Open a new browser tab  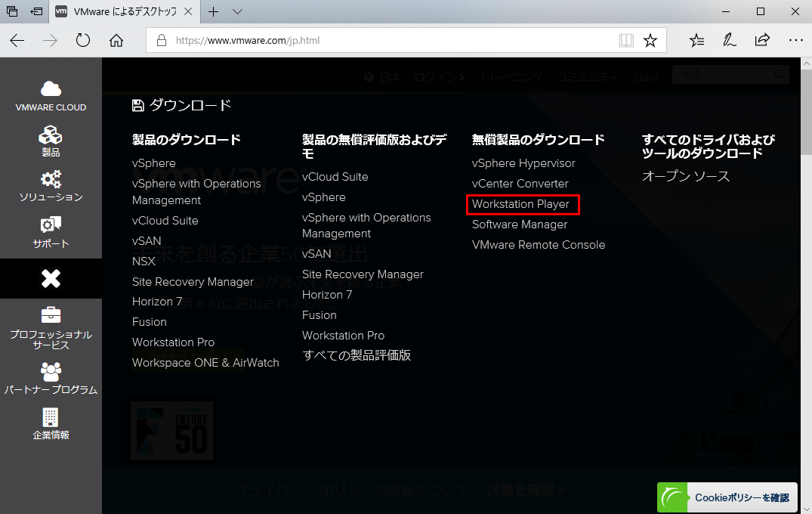(x=214, y=11)
